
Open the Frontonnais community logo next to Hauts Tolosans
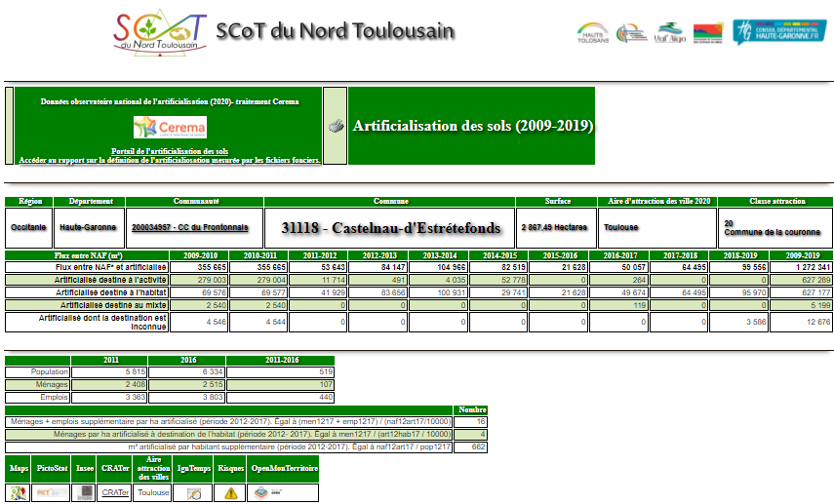(631, 33)
